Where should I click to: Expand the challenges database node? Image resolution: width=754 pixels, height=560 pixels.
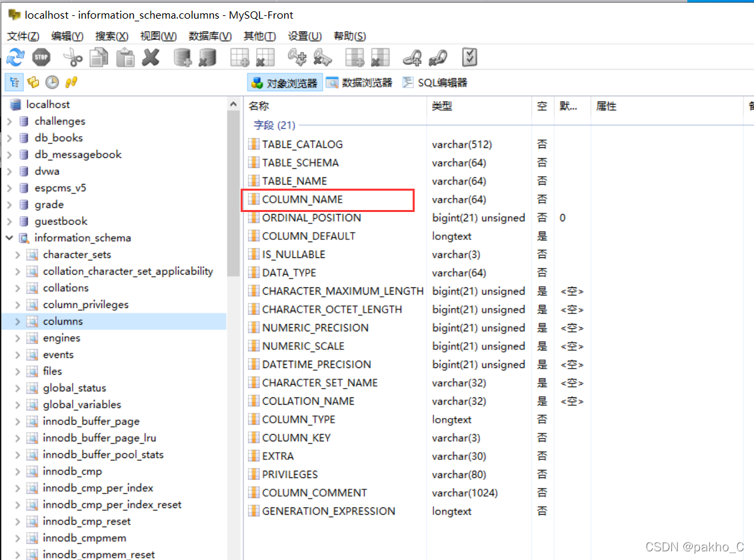(x=9, y=121)
